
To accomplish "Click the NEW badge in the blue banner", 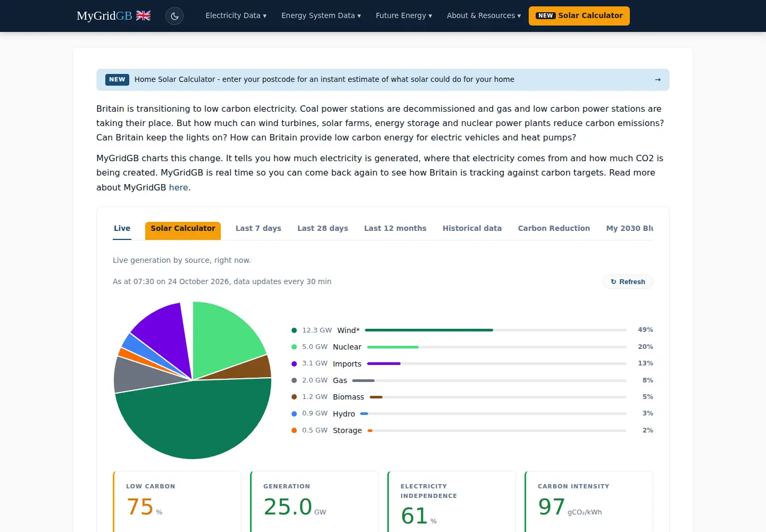I will point(117,80).
